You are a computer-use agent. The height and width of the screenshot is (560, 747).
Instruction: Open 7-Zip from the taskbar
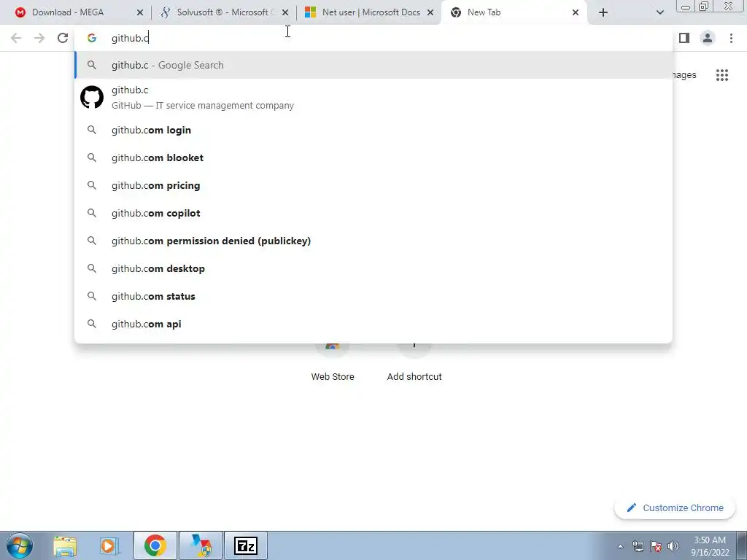coord(246,545)
